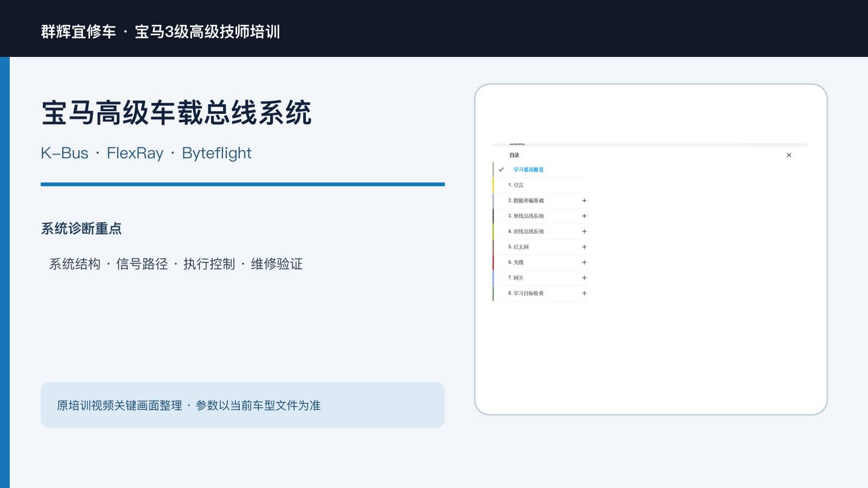Click the header text 群辉宜修车 · 宝马3级高级技师培训
868x488 pixels.
coord(161,31)
